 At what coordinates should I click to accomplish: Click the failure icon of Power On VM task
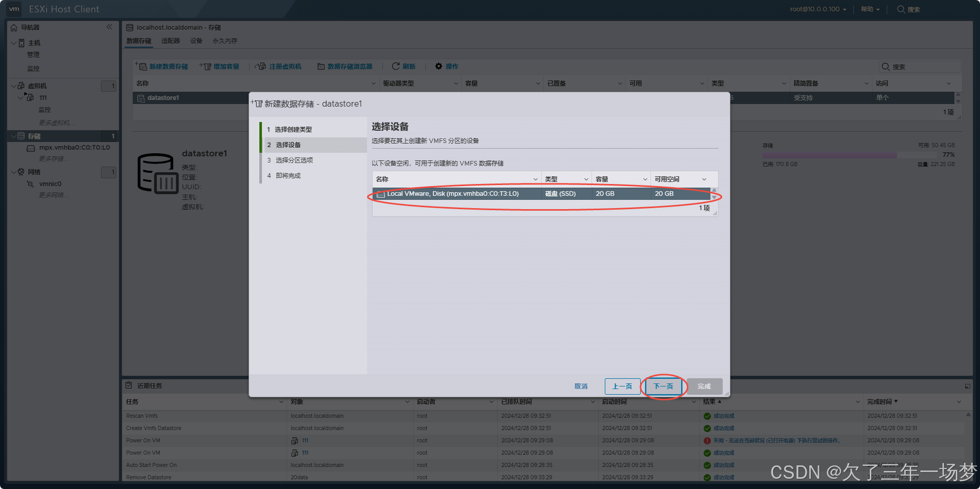707,441
